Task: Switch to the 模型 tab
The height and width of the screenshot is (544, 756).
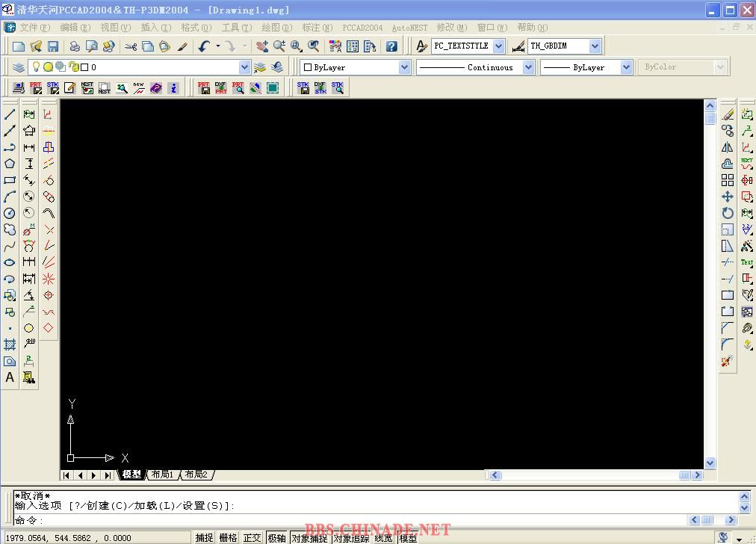Action: coord(131,475)
